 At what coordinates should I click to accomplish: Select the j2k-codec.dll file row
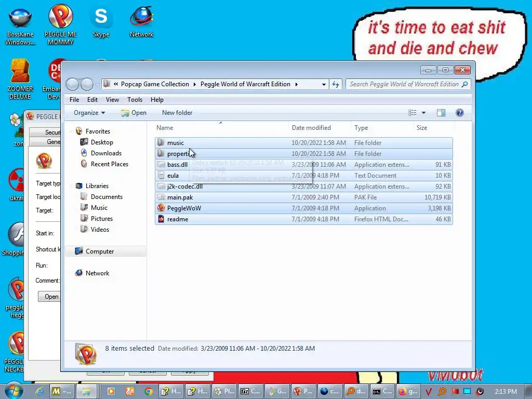point(303,187)
